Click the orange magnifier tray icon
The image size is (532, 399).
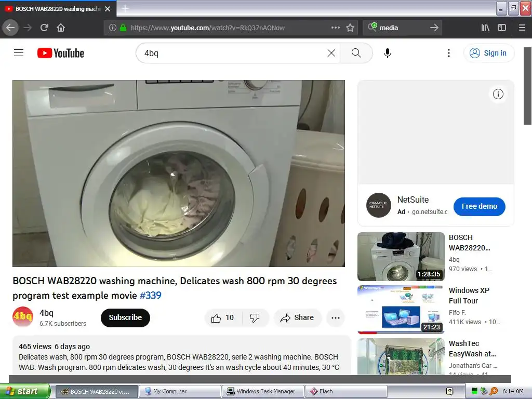tap(494, 391)
